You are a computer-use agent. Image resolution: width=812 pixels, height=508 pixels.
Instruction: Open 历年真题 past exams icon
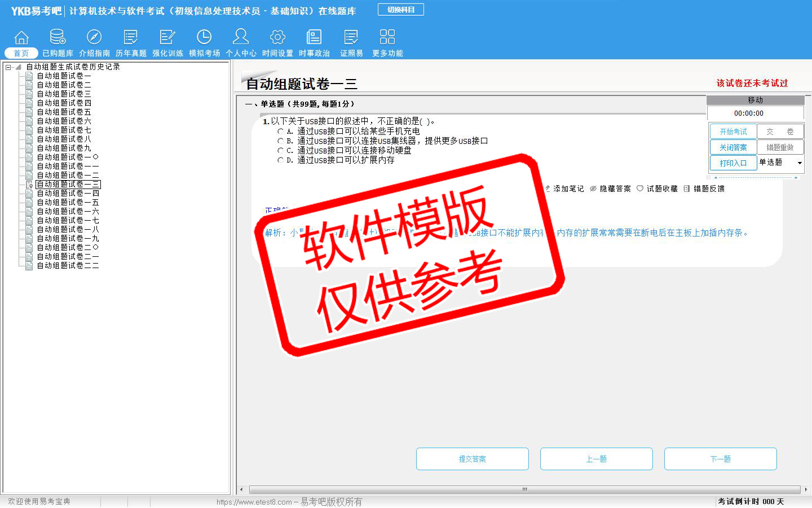pos(131,37)
